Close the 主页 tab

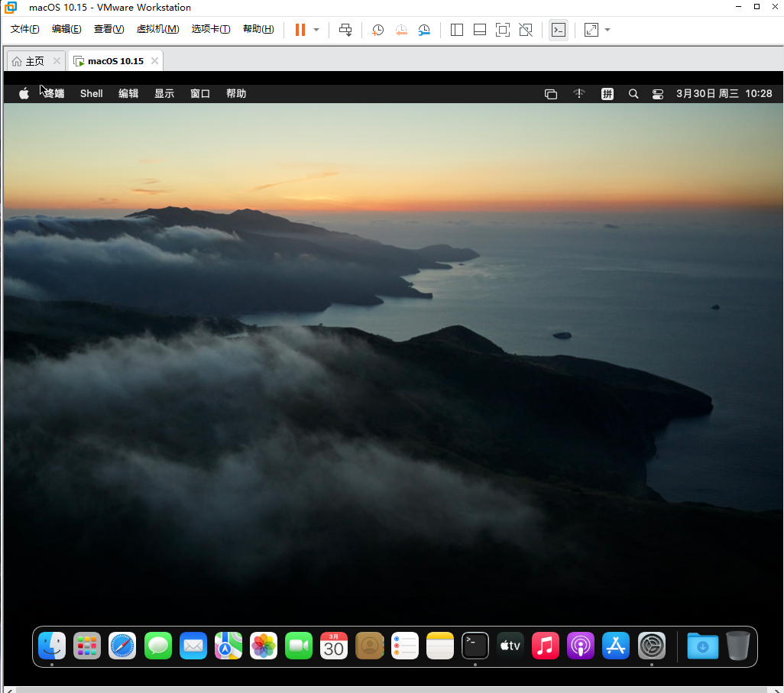pos(57,60)
